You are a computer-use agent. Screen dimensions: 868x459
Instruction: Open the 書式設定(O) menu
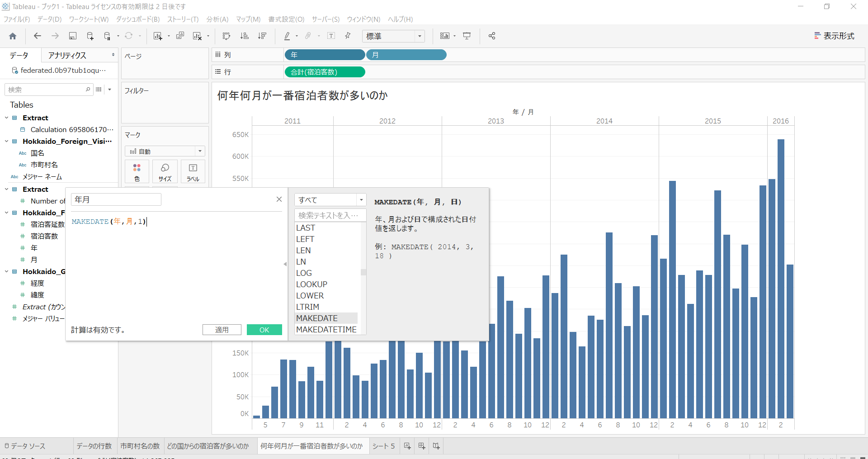tap(286, 19)
